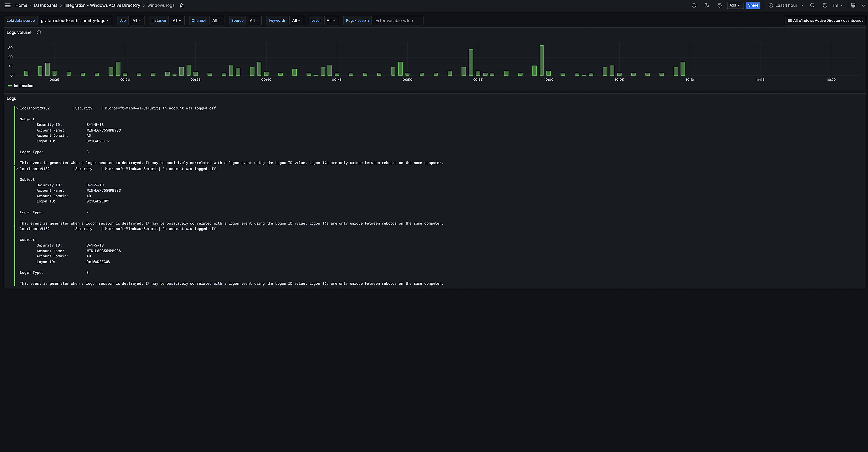Toggle the Information series in the legend
The width and height of the screenshot is (868, 452).
(22, 86)
